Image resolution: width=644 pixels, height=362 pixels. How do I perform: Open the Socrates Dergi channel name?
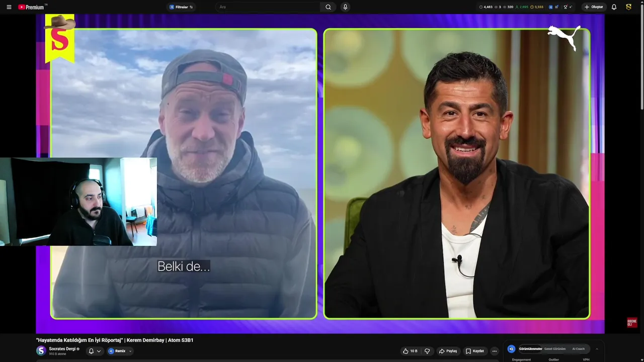pyautogui.click(x=62, y=349)
